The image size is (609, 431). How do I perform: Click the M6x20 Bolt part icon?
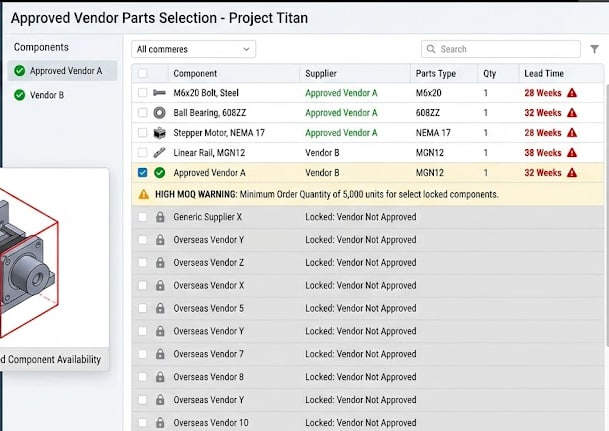pos(160,93)
